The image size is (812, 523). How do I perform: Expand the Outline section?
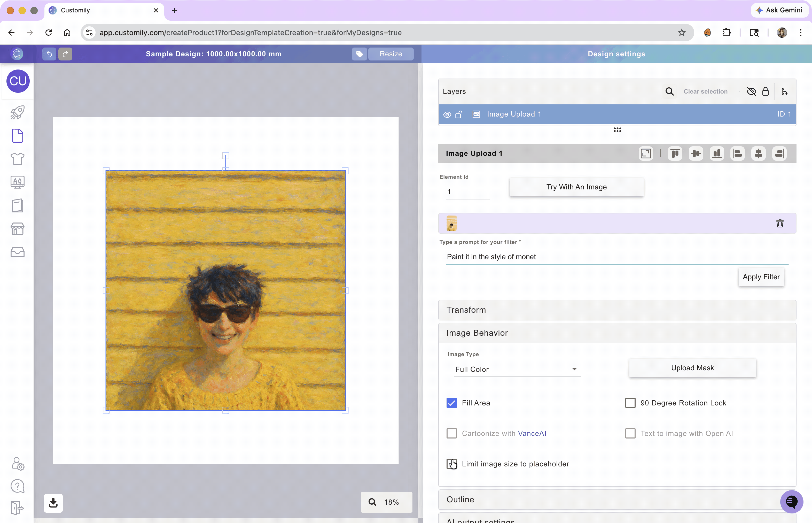(617, 499)
